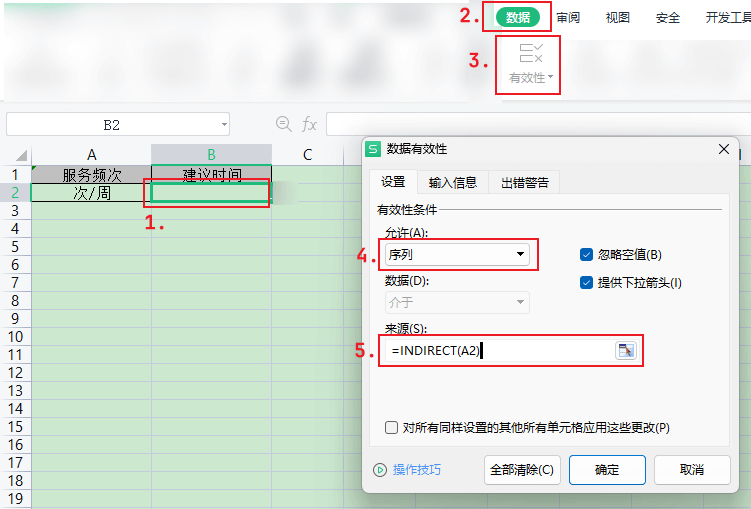Click the 来源 input field with INDIRECT formula

(500, 350)
